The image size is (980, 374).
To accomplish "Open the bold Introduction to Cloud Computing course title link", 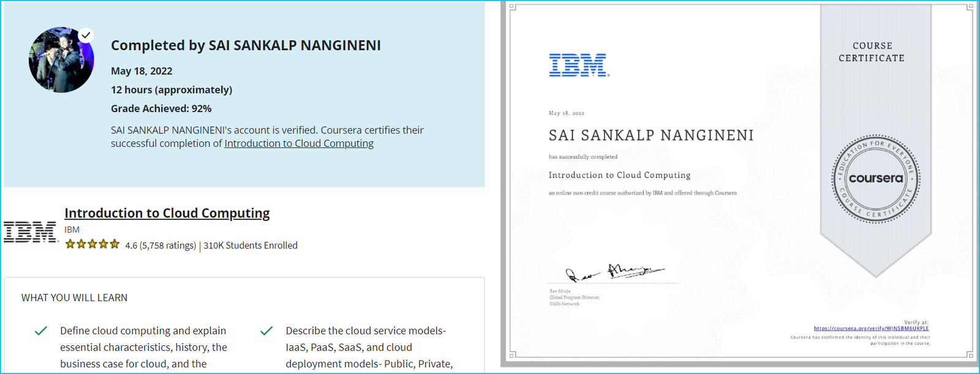I will (x=167, y=213).
